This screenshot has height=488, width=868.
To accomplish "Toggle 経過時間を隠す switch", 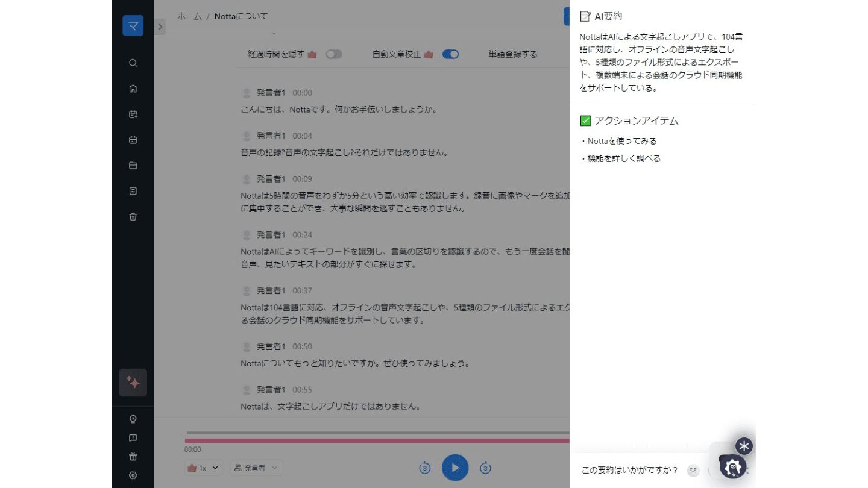I will [334, 54].
